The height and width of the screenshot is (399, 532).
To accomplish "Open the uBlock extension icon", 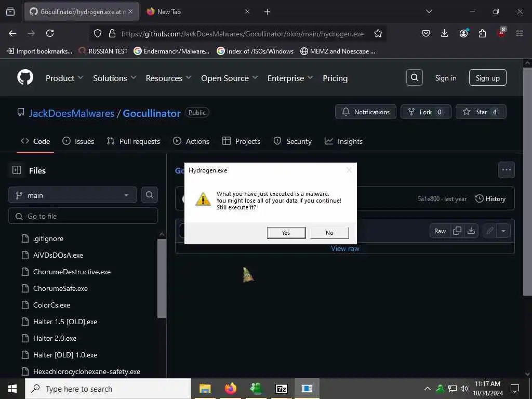I will (501, 33).
